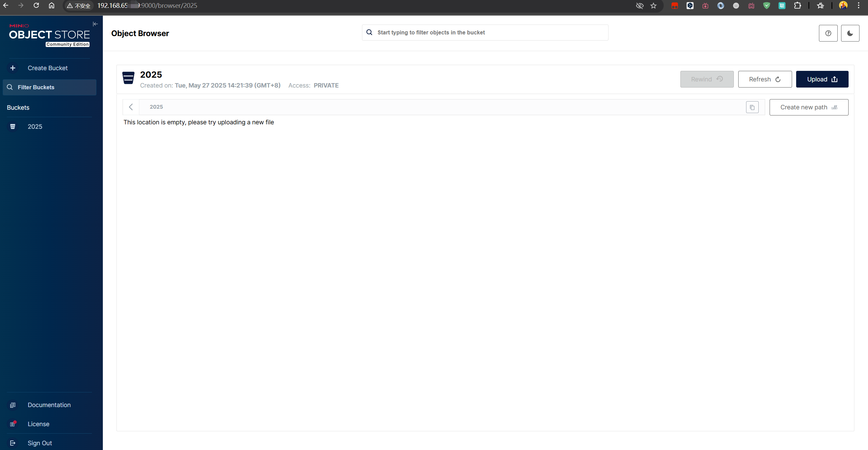This screenshot has width=868, height=450.
Task: Click the PRIVATE access label
Action: (326, 86)
